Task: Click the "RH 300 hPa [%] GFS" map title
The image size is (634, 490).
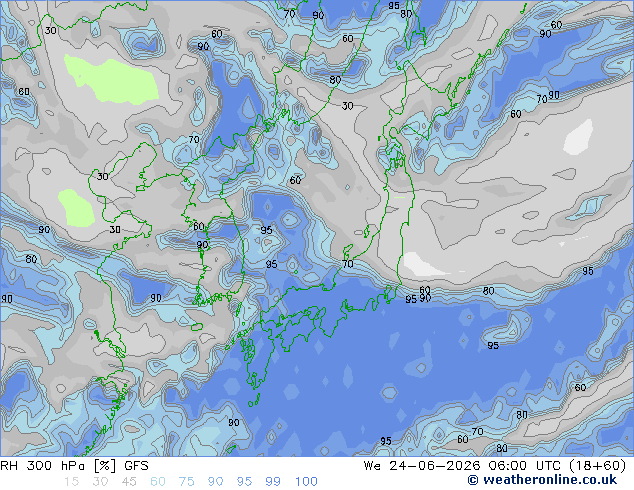Action: tap(74, 466)
